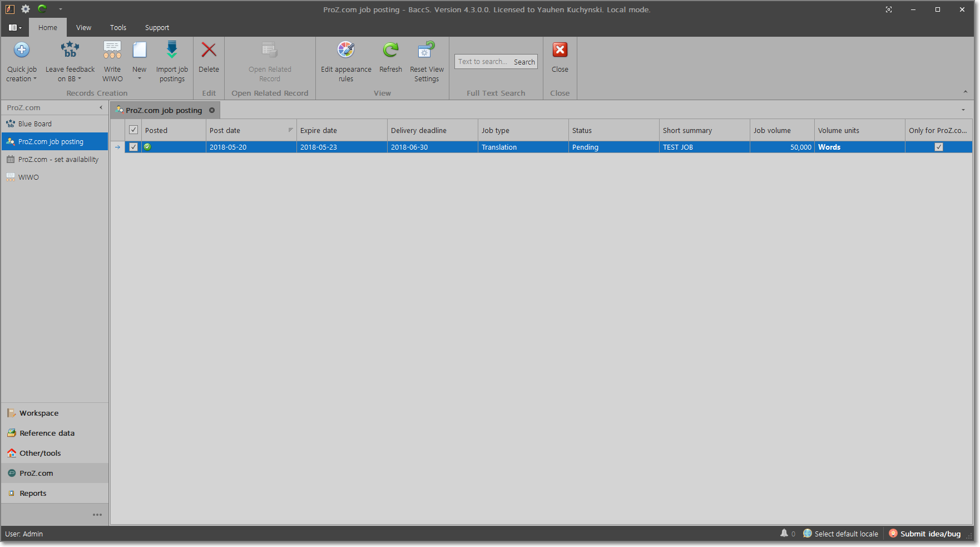
Task: Sort by Job type column
Action: tap(523, 130)
